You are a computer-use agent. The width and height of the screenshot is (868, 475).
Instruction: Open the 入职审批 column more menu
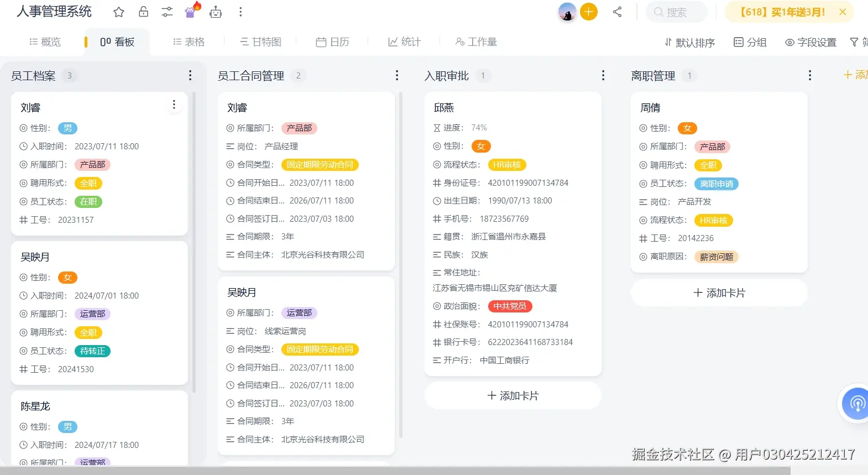pos(603,75)
